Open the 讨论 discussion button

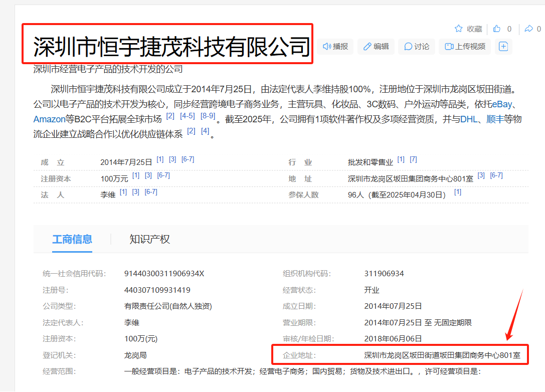click(x=417, y=47)
